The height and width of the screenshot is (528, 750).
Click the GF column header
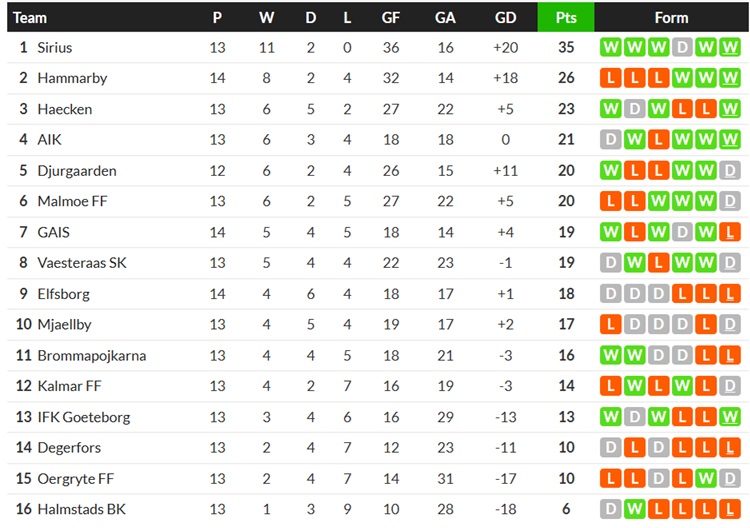pyautogui.click(x=391, y=18)
